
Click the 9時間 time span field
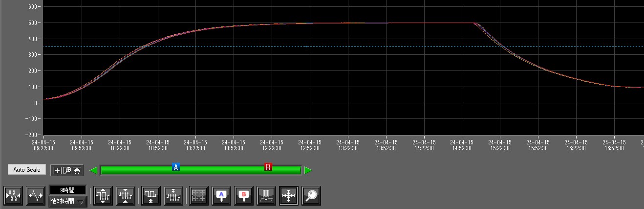click(67, 190)
